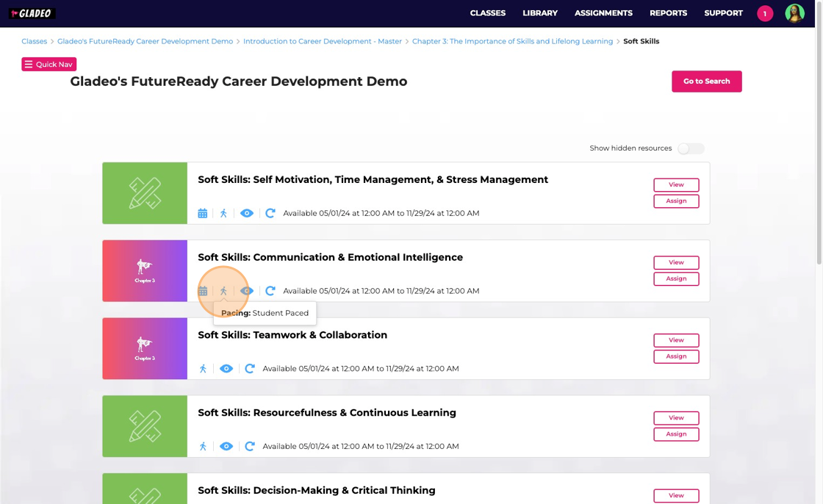Click the Go to Search button
The height and width of the screenshot is (504, 823).
(706, 82)
